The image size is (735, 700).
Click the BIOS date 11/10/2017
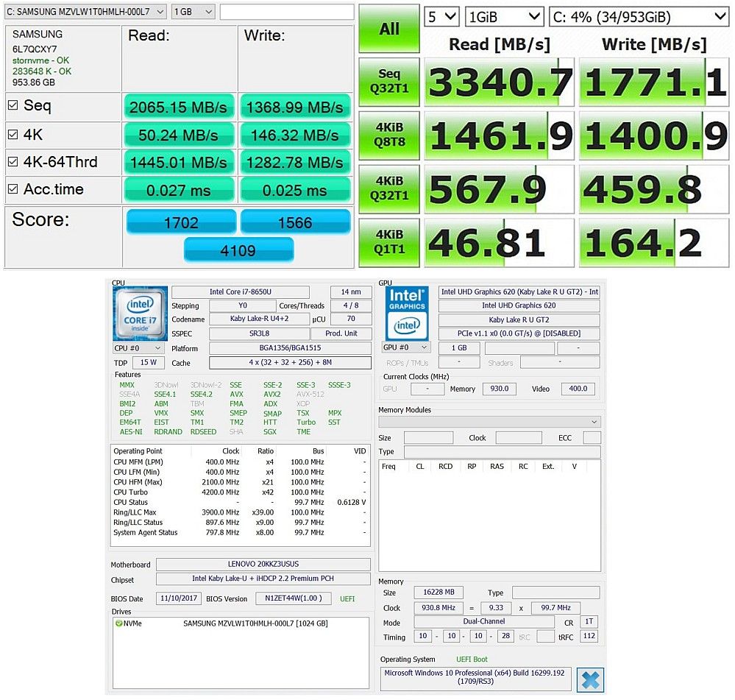point(179,598)
